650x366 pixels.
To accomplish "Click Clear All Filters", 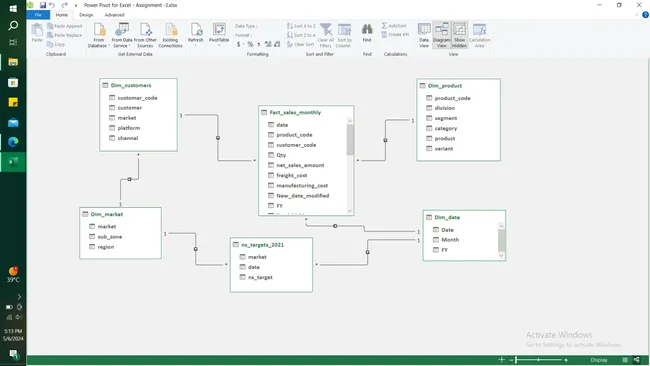I will (326, 35).
